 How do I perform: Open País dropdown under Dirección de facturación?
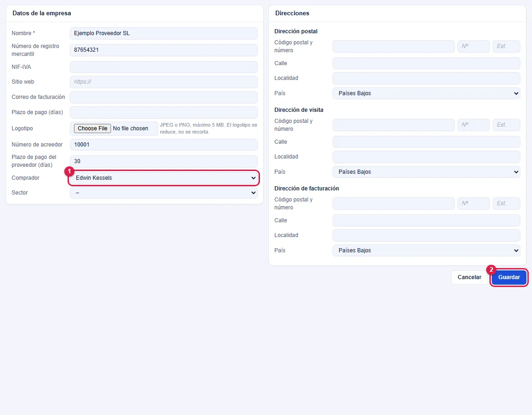point(426,250)
